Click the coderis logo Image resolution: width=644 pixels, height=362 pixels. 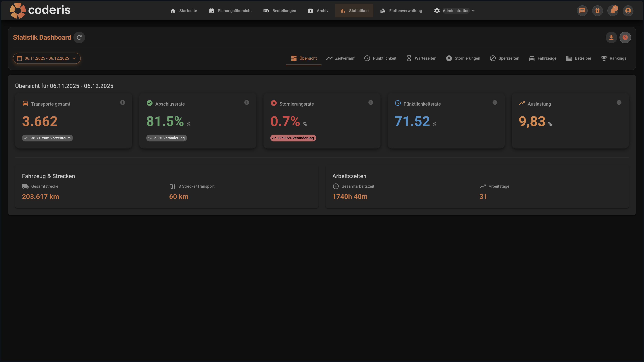(40, 10)
